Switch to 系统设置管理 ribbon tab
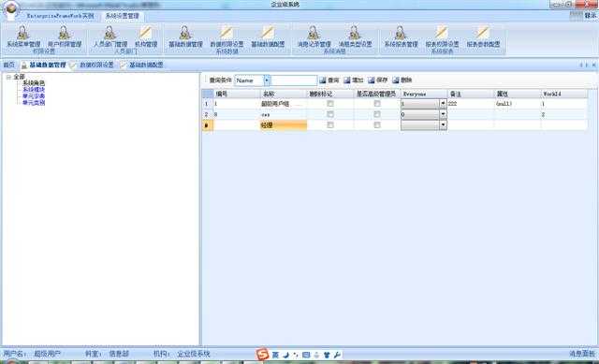This screenshot has width=599, height=364. (123, 16)
